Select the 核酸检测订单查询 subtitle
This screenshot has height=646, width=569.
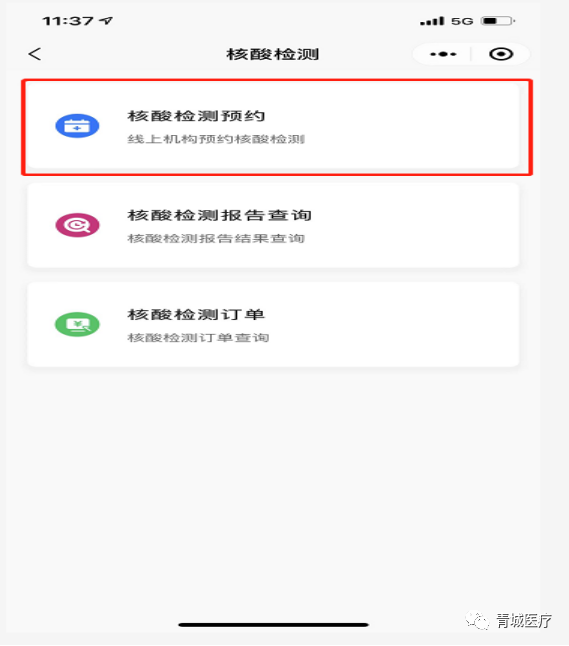click(198, 338)
